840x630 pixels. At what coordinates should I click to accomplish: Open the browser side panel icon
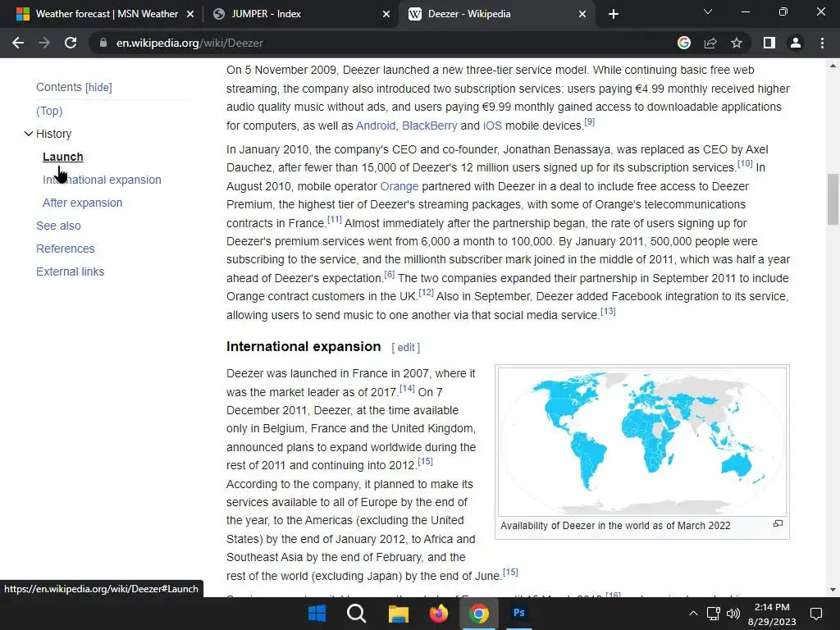click(x=769, y=43)
